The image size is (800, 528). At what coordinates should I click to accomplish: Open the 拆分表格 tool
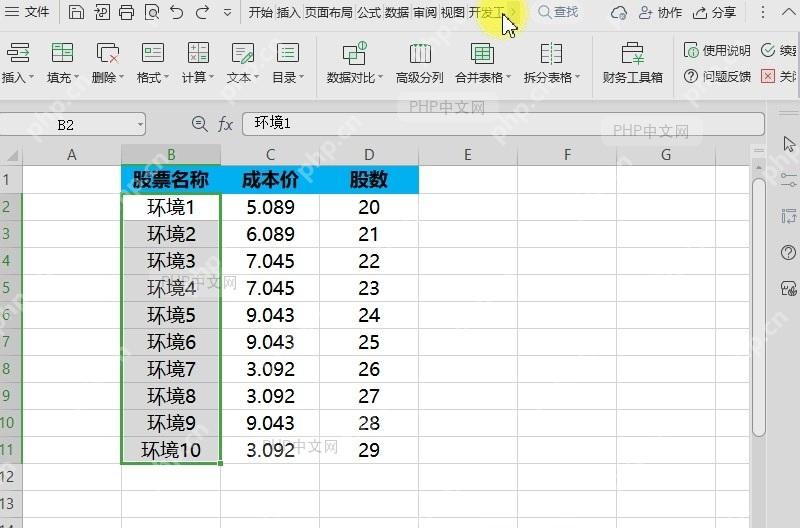551,63
